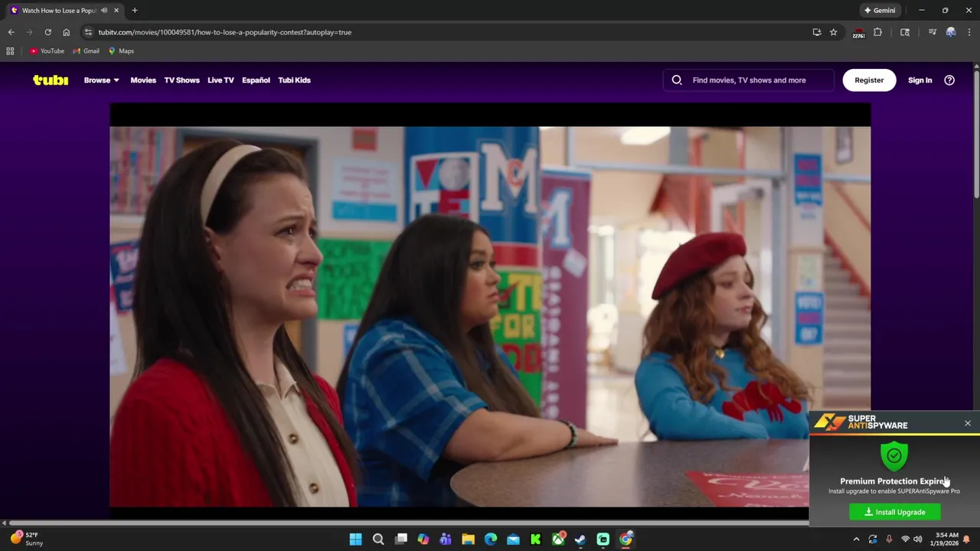Click the Install Upgrade button
The width and height of the screenshot is (980, 551).
click(895, 512)
